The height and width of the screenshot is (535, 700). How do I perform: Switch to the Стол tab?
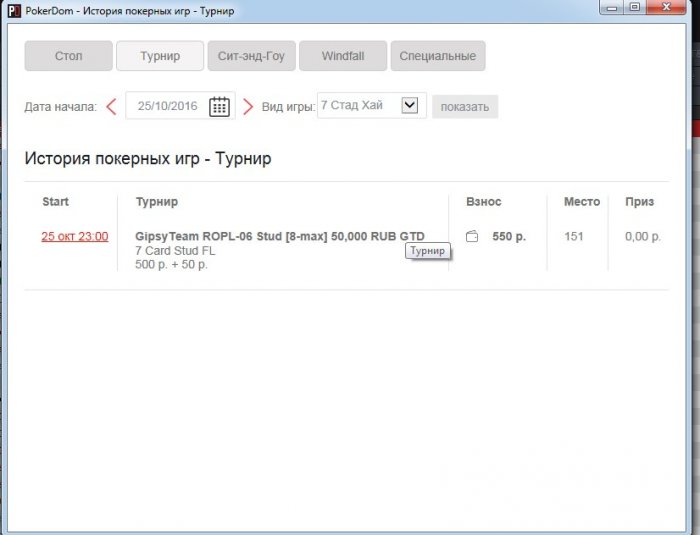[x=68, y=56]
